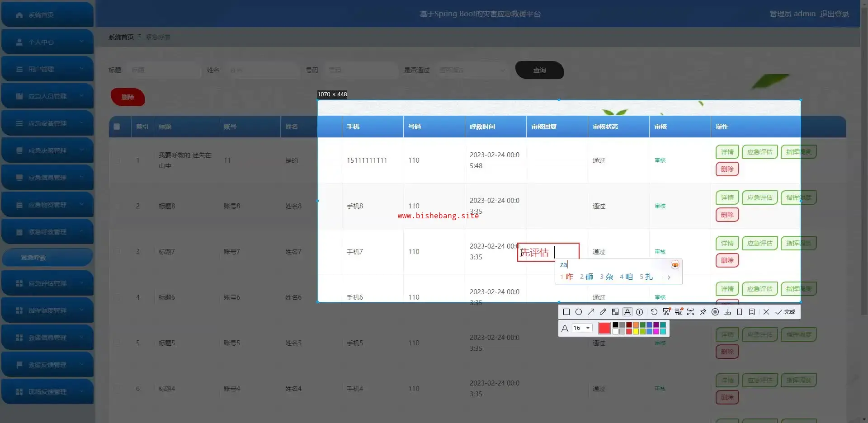This screenshot has width=868, height=423.
Task: Toggle the select-all checkbox in table header
Action: click(117, 127)
